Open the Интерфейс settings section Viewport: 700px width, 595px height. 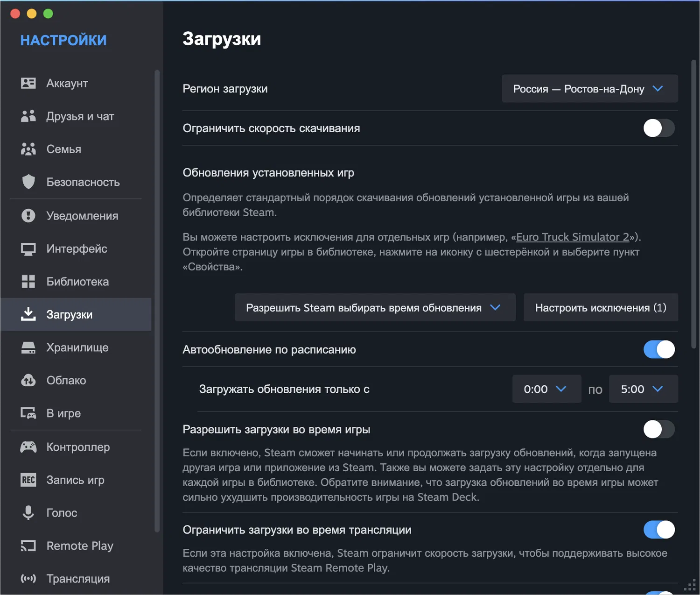point(77,249)
